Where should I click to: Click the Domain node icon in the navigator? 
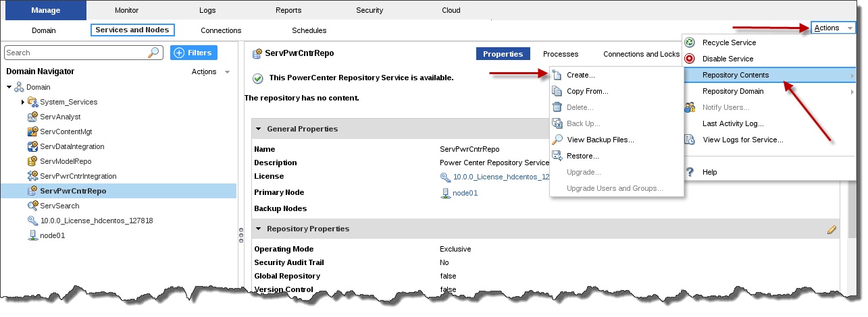(x=19, y=87)
